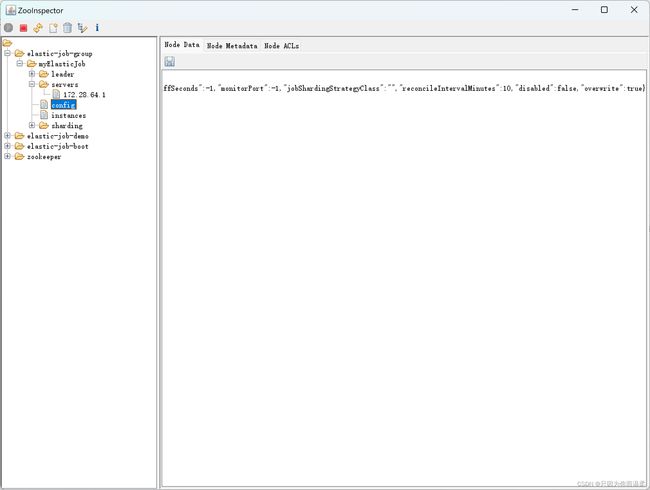Select the servers tree label
This screenshot has height=490, width=650.
pyautogui.click(x=65, y=85)
